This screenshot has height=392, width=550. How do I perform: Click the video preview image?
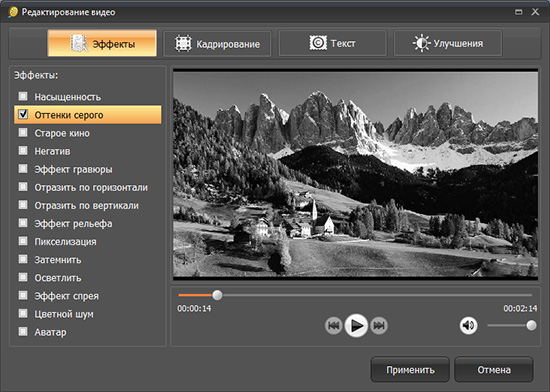[355, 174]
